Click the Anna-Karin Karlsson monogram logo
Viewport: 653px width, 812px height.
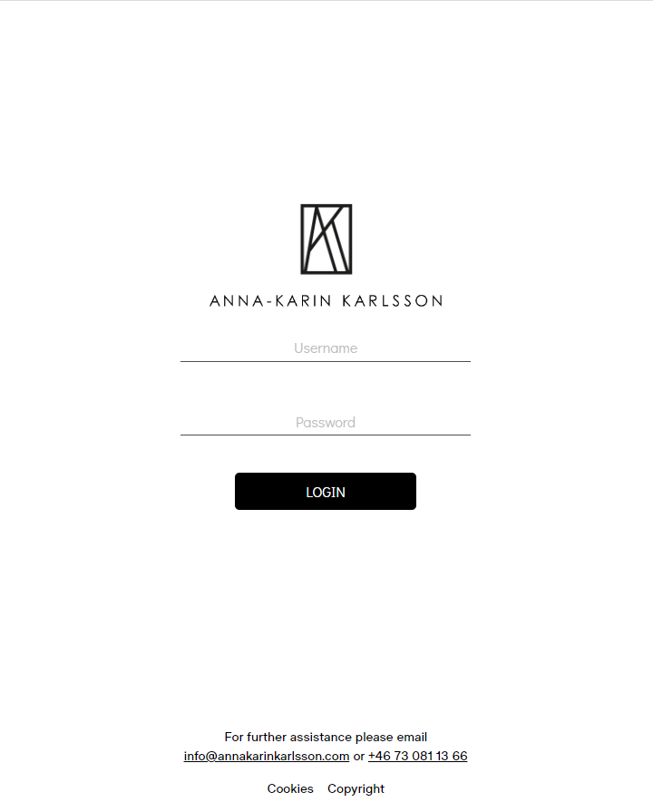[326, 239]
